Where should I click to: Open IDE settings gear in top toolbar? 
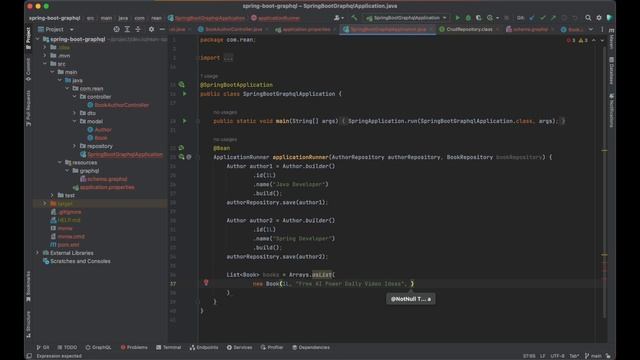[x=599, y=18]
